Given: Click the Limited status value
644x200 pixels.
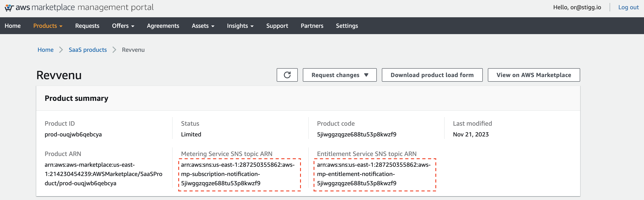Looking at the screenshot, I should pyautogui.click(x=191, y=134).
